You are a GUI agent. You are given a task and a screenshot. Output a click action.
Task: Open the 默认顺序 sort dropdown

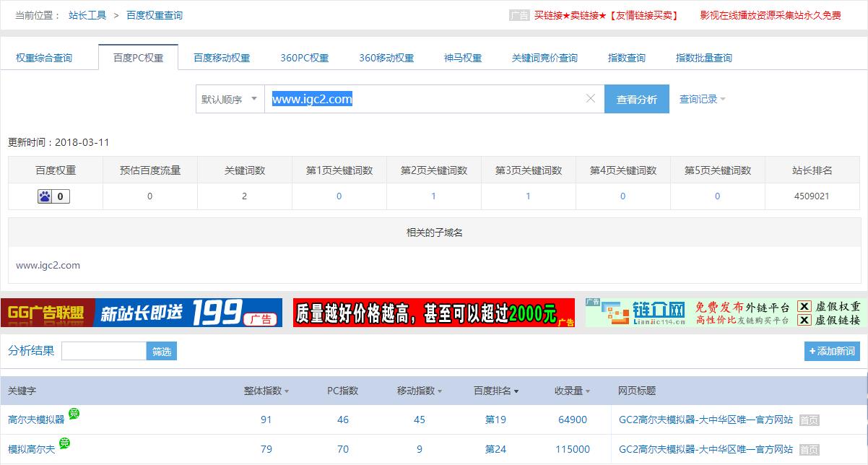230,100
